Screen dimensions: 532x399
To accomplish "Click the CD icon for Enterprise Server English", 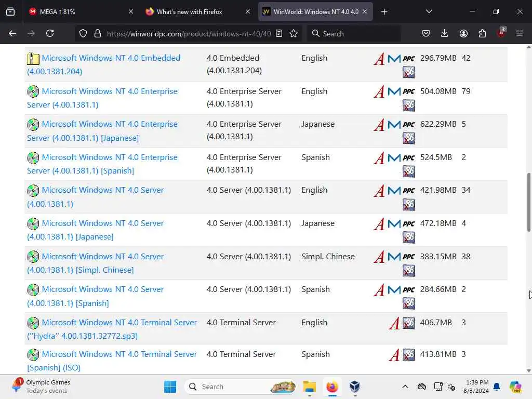I will 33,91.
